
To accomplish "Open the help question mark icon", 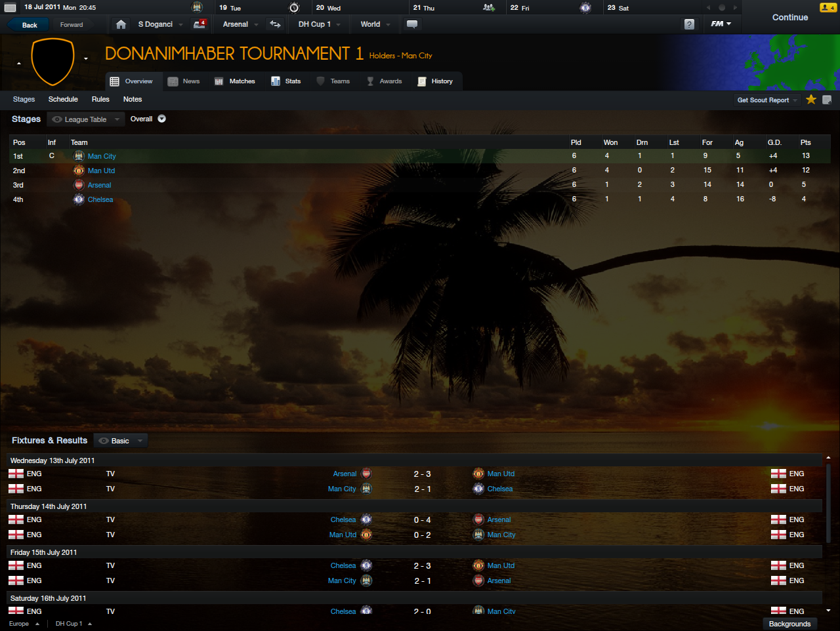I will click(x=689, y=24).
